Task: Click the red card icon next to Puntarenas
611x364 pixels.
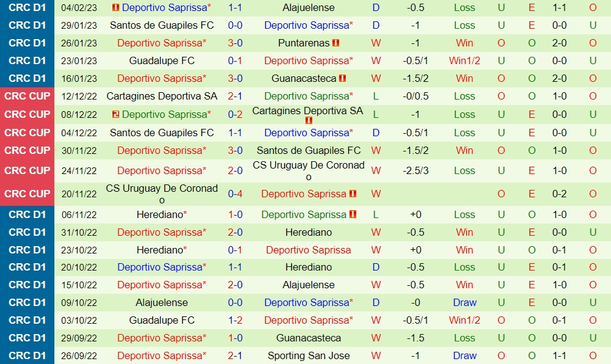Action: tap(336, 43)
